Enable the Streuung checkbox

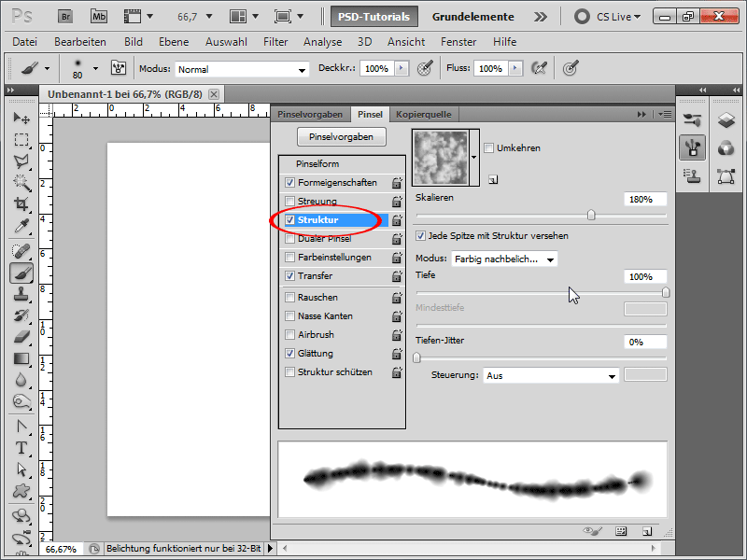pyautogui.click(x=289, y=201)
